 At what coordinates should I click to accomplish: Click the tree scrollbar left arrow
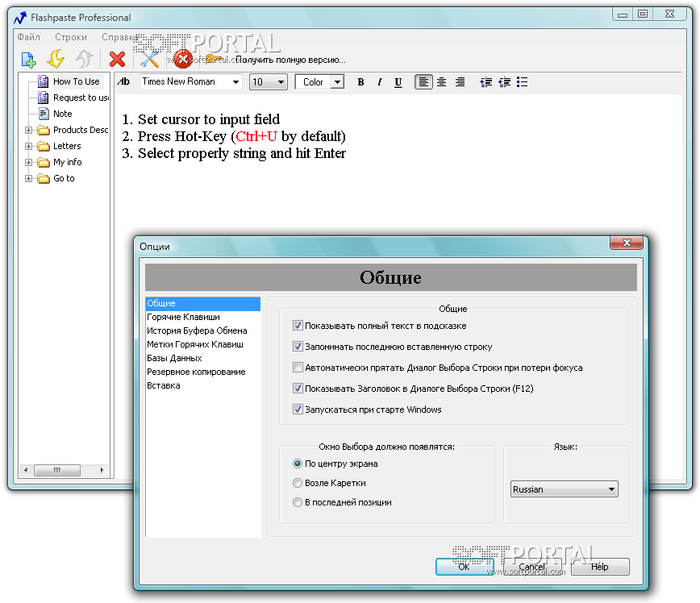[x=26, y=470]
